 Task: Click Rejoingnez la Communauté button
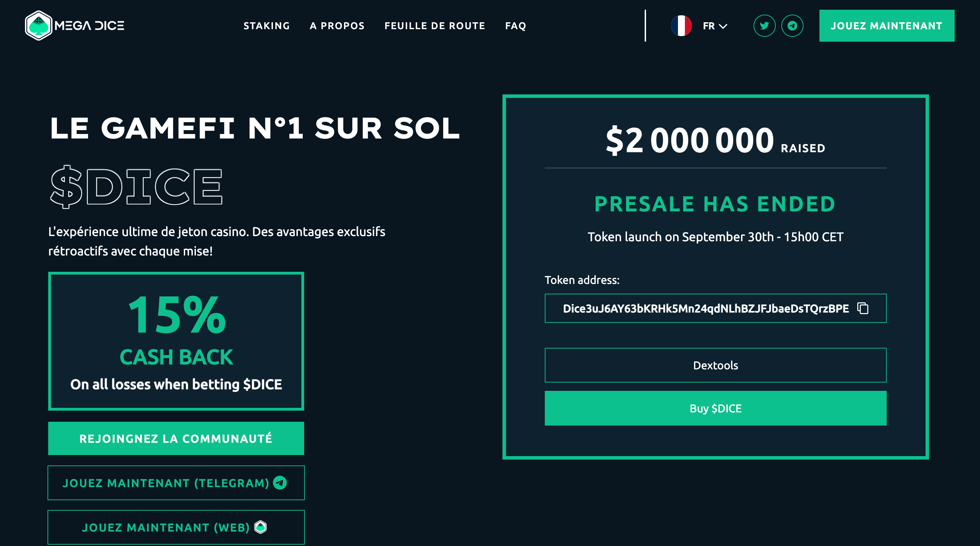click(x=176, y=438)
